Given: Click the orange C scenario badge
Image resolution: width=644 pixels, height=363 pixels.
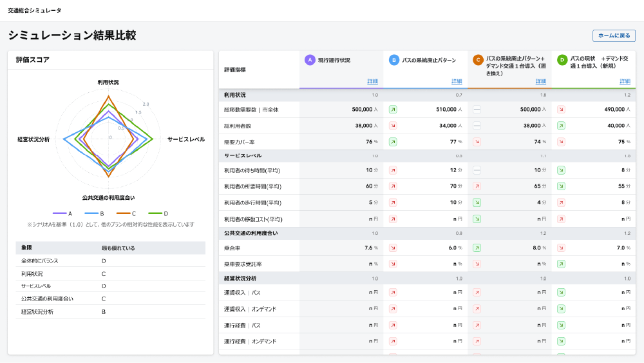Looking at the screenshot, I should 478,60.
